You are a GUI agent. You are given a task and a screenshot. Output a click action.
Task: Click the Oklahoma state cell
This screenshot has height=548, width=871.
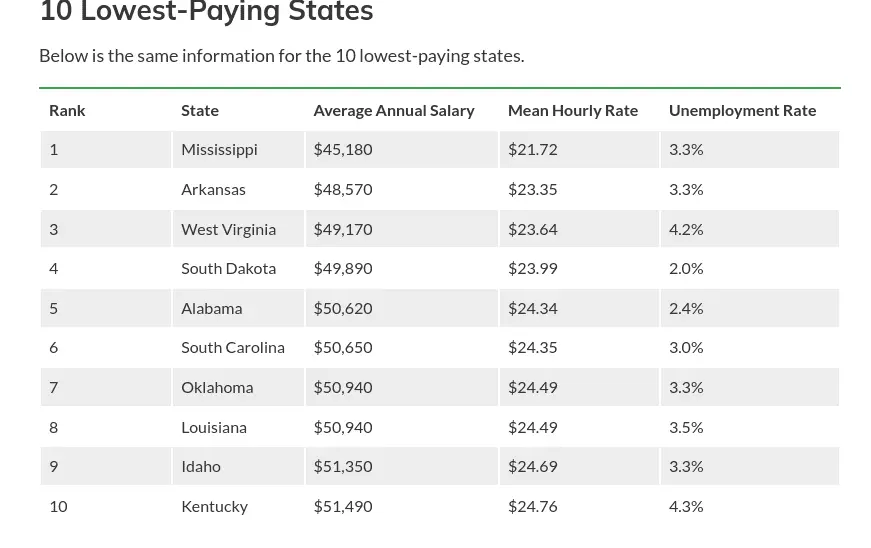pos(217,387)
